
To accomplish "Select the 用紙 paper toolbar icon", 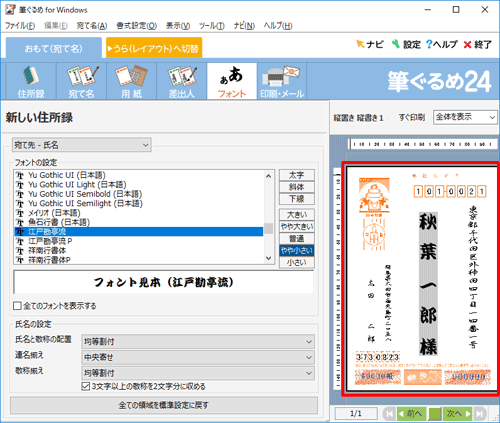I will coord(131,81).
